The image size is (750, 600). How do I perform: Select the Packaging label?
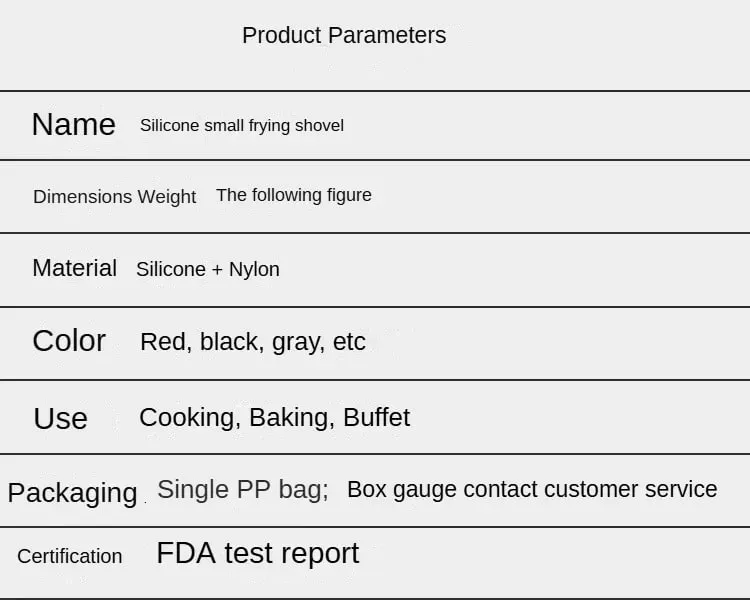click(73, 493)
